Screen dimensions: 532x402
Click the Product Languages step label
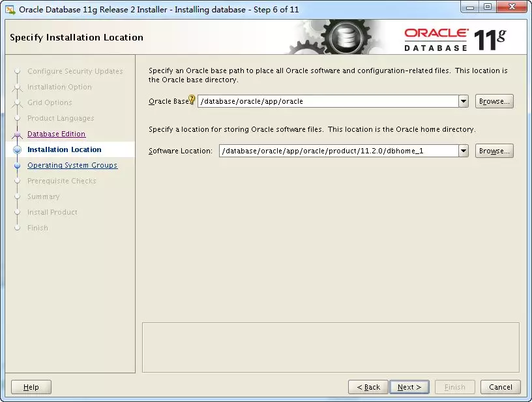tap(61, 118)
